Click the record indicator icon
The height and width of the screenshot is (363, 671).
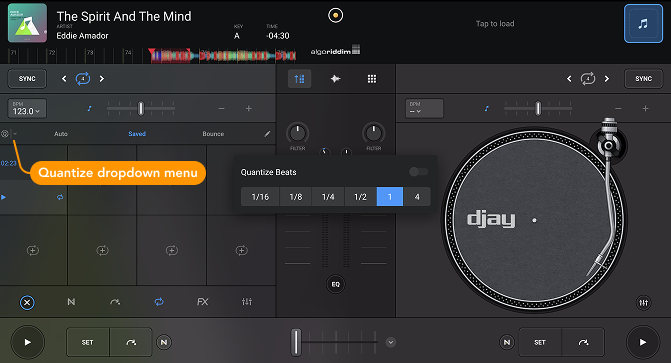click(x=336, y=15)
